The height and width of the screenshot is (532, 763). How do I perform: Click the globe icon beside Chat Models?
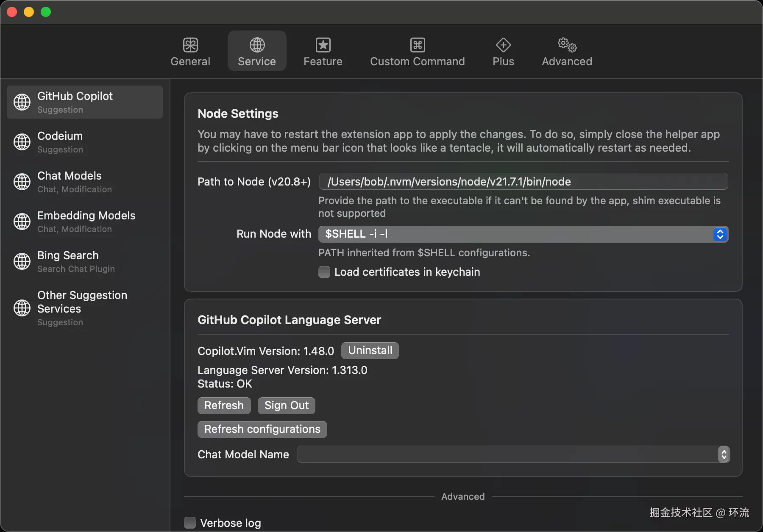[22, 182]
